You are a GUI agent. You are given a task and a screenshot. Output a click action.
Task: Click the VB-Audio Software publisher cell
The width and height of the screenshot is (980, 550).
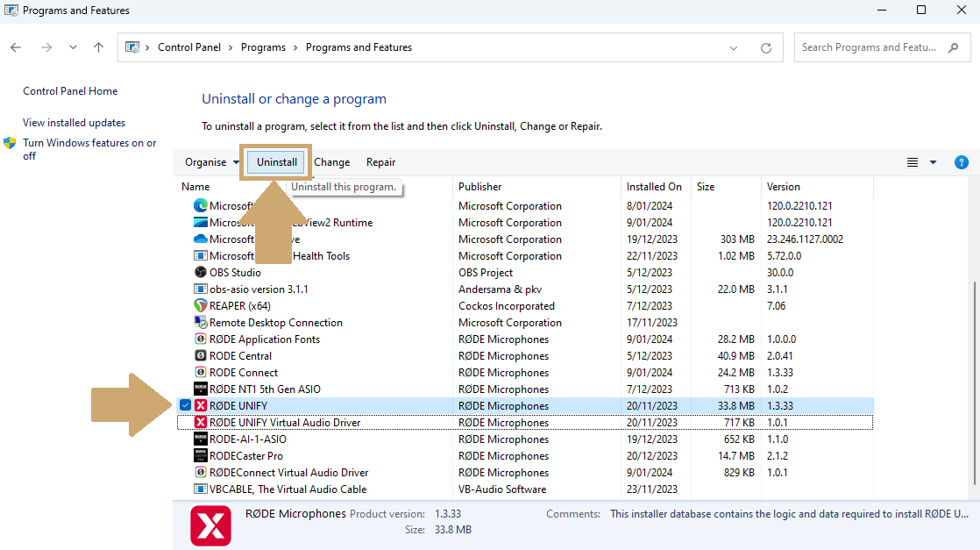tap(502, 489)
